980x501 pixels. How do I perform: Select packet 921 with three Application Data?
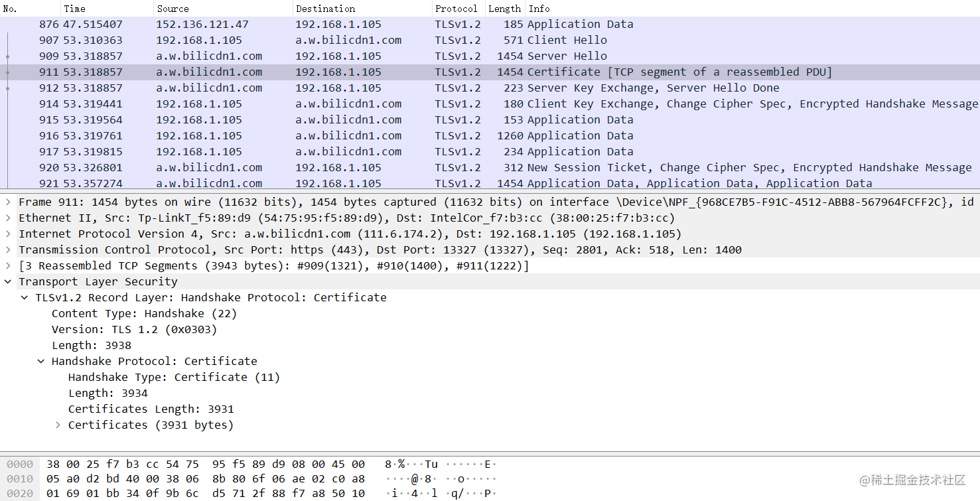pos(490,183)
